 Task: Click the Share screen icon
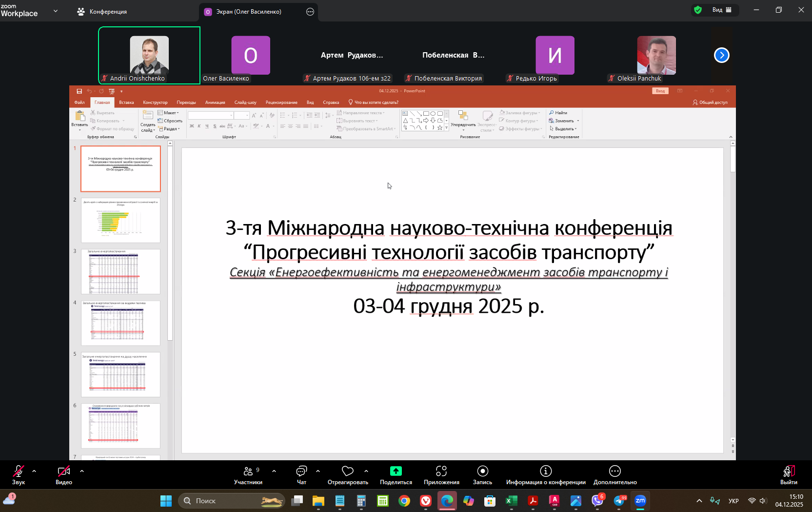396,471
